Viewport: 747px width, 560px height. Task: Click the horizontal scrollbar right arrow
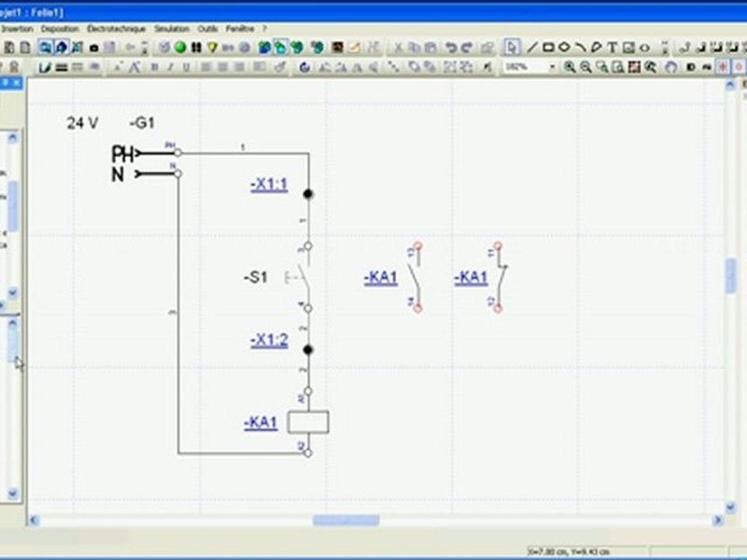(717, 520)
